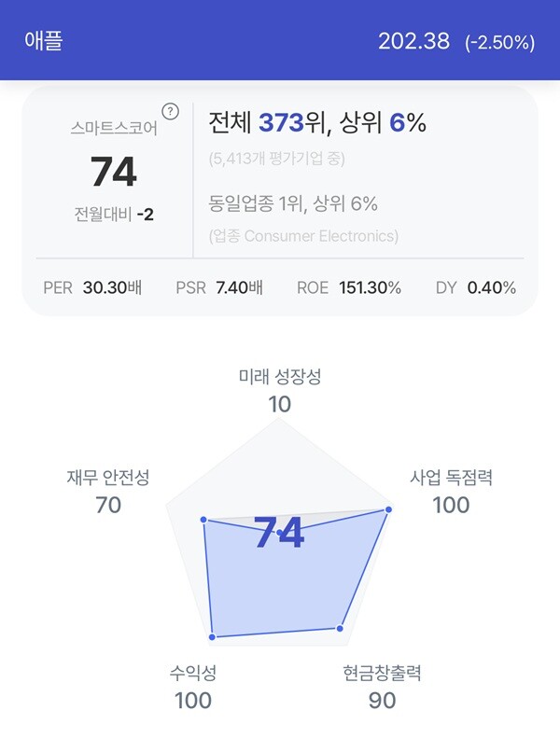Image resolution: width=560 pixels, height=738 pixels.
Task: Select the 5,413개 평가기업 중 note
Action: tap(277, 159)
